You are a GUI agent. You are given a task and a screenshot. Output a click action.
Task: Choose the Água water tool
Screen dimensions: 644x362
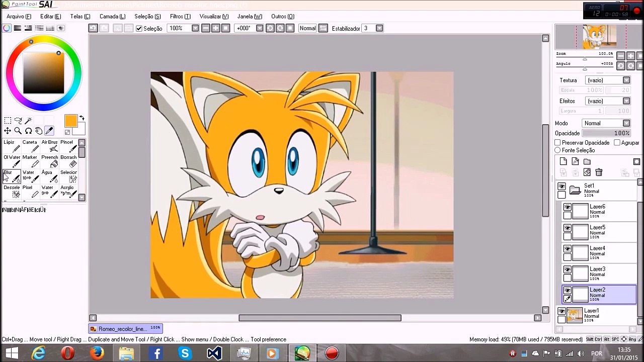pyautogui.click(x=50, y=176)
